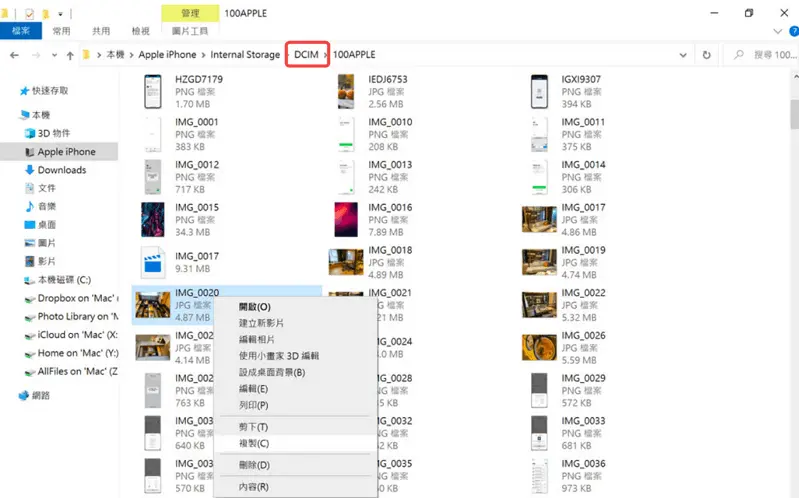Screen dimensions: 799x498
Task: Select the IMG_0026 JPG food thumbnail
Action: point(539,348)
